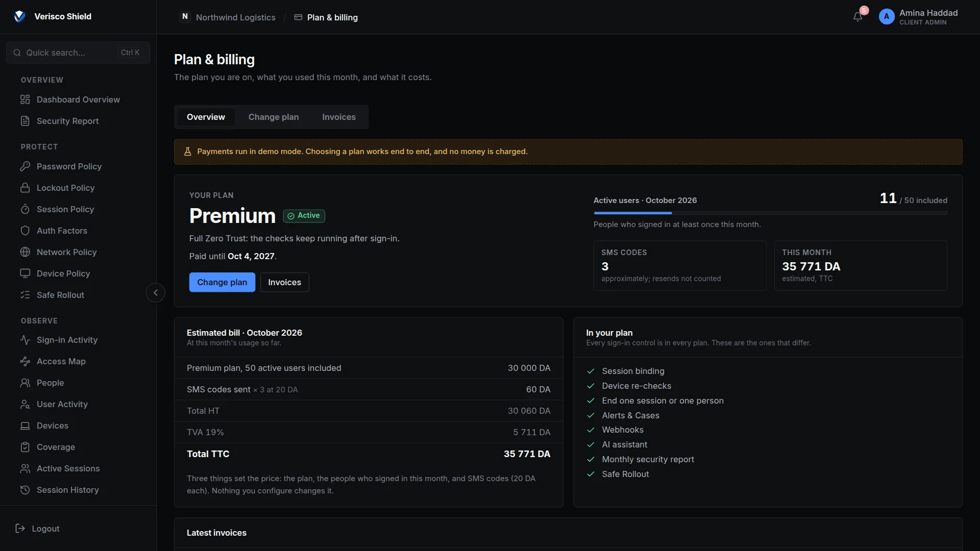The height and width of the screenshot is (551, 980).
Task: Click the Dashboard Overview grid icon
Action: point(25,99)
